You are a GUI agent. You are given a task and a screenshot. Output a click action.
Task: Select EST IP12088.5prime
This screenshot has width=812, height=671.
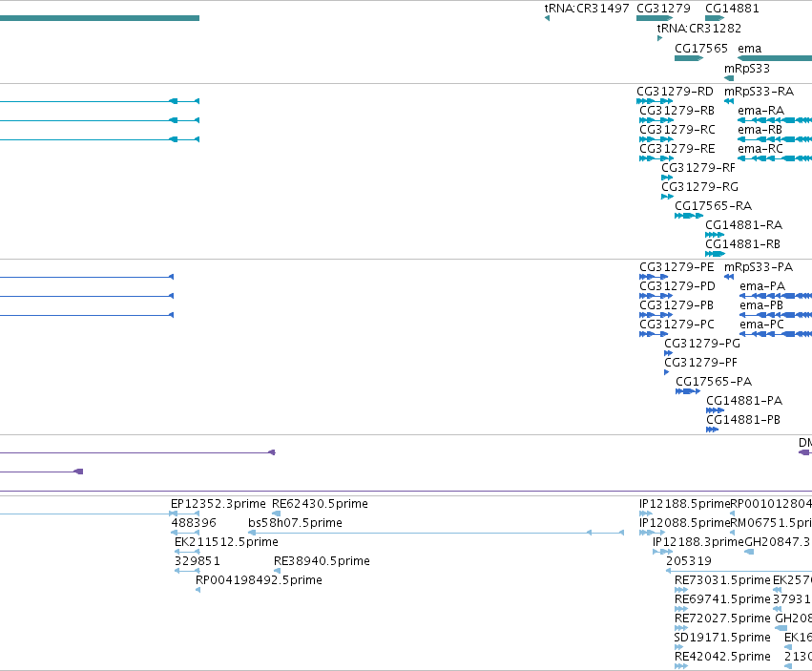click(x=684, y=523)
